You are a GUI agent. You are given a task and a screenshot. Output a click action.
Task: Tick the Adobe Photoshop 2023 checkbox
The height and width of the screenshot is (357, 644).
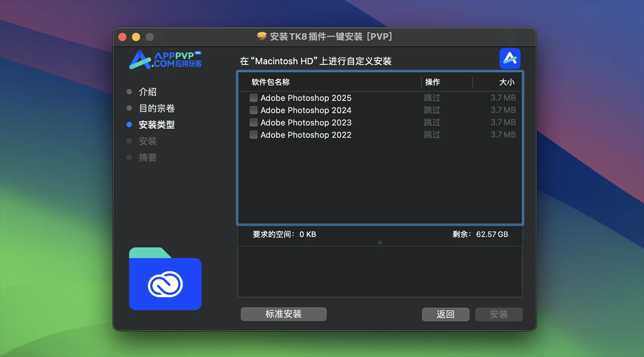tap(253, 122)
